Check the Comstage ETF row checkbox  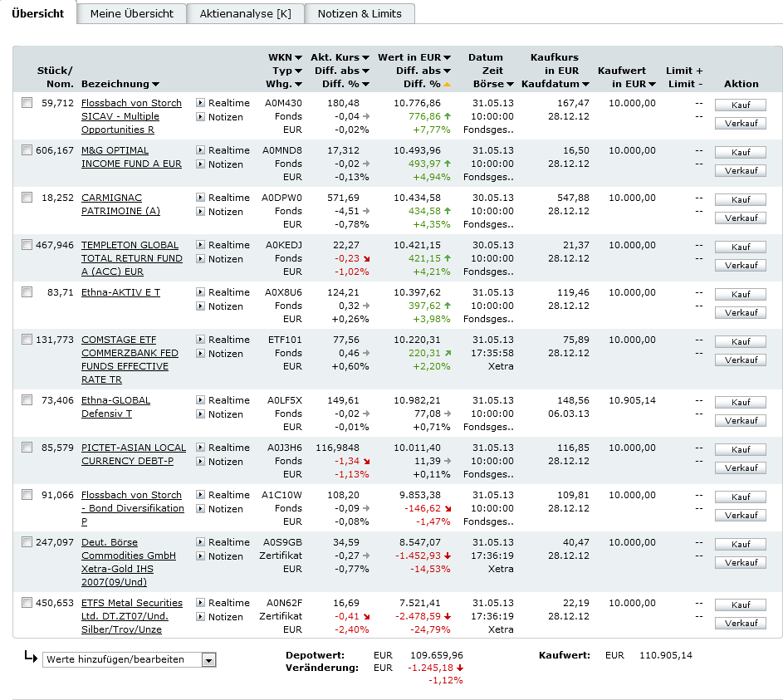click(x=27, y=340)
